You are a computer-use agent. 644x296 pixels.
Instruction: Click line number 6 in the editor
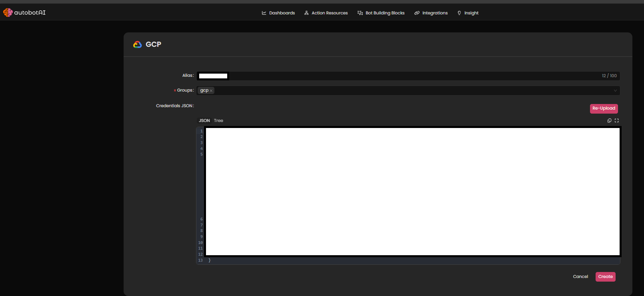click(202, 219)
